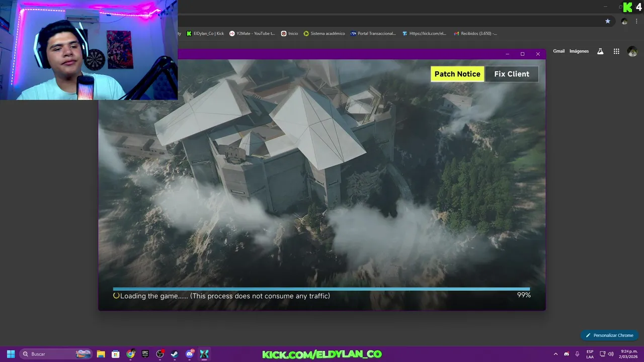Screen dimensions: 644x362
Task: Open the Portal Transaccional bookmark
Action: coord(373,34)
